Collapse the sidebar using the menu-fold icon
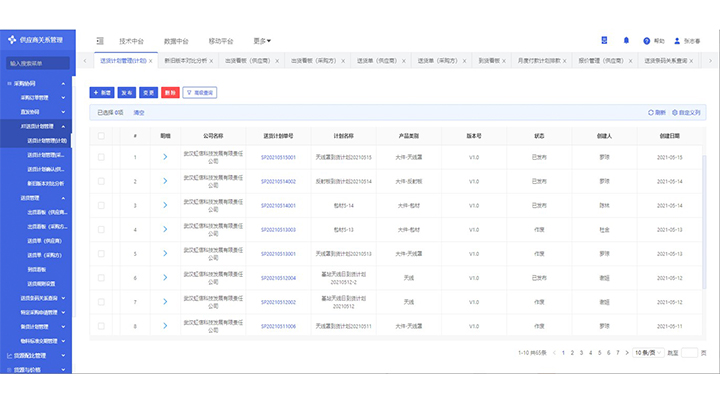Image resolution: width=720 pixels, height=404 pixels. pyautogui.click(x=100, y=41)
